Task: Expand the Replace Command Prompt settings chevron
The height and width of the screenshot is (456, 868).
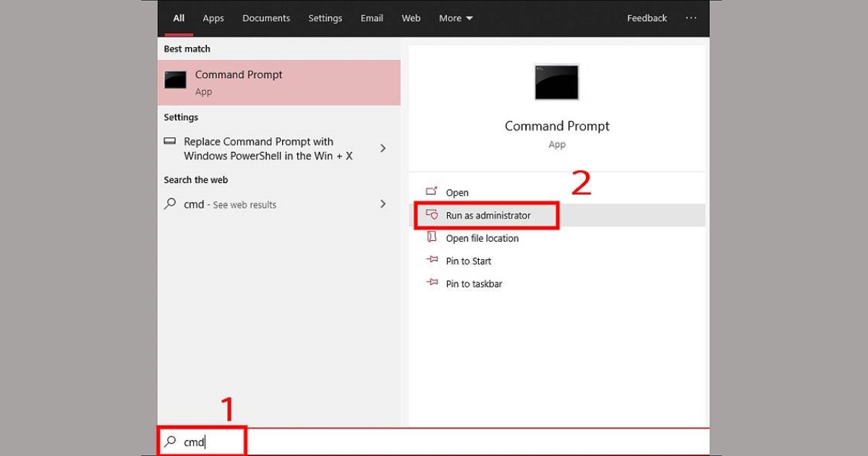Action: click(383, 148)
